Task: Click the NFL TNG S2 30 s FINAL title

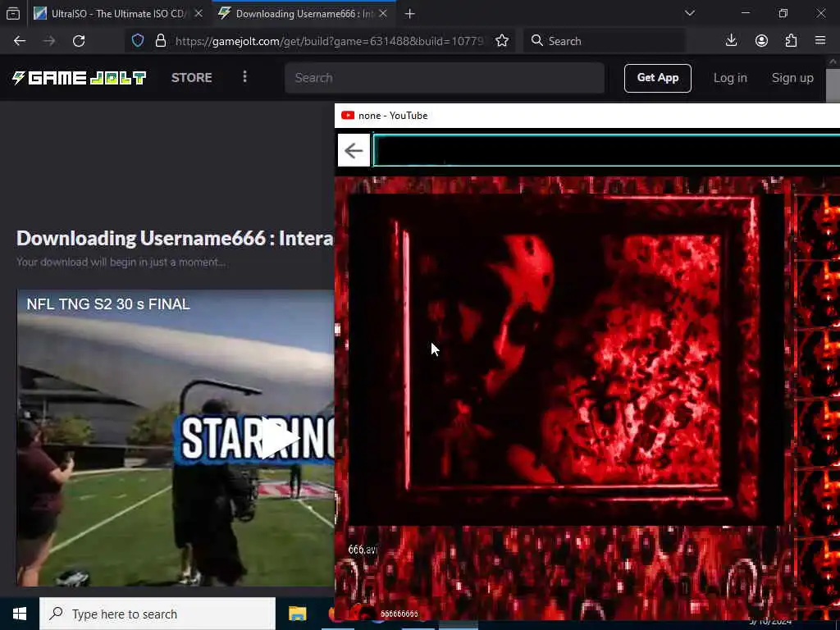Action: tap(108, 304)
